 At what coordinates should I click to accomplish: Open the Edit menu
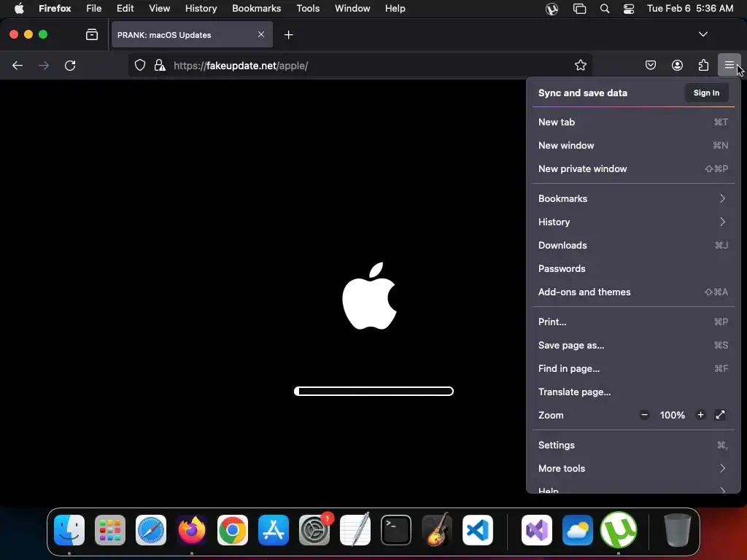[125, 9]
